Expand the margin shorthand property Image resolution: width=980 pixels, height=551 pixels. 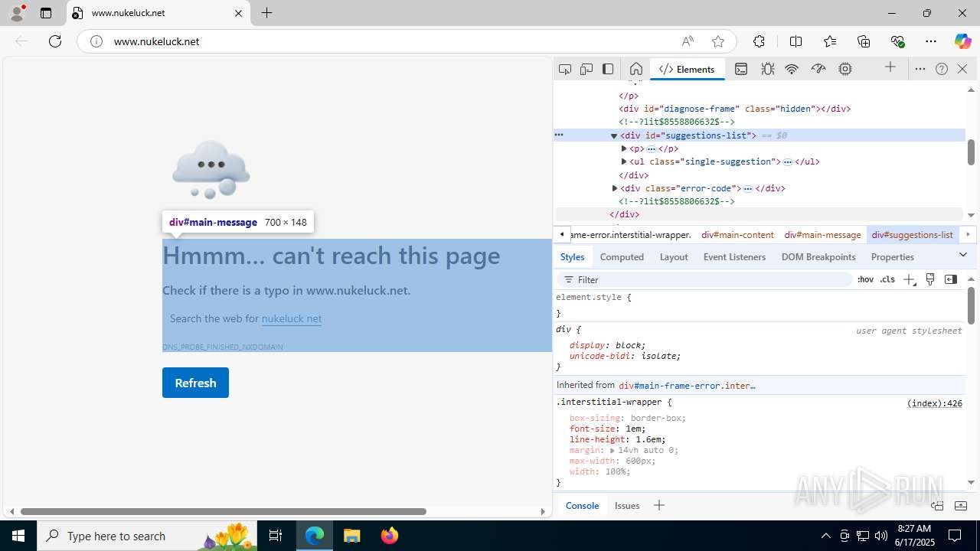click(x=612, y=451)
